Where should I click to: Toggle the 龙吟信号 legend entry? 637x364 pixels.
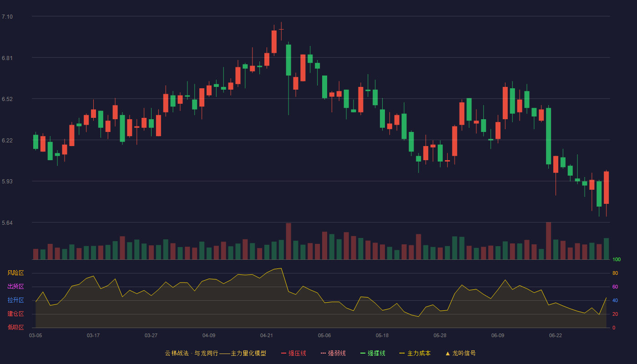click(x=460, y=353)
